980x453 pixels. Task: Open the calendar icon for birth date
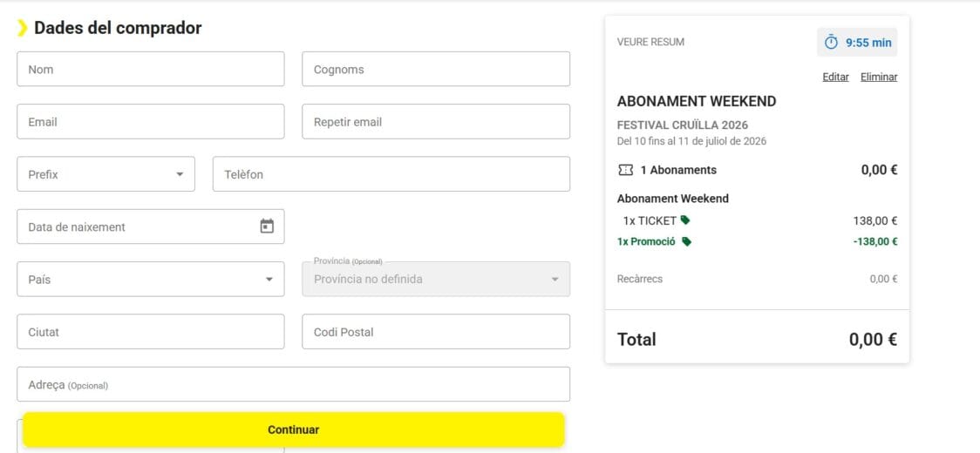(267, 226)
